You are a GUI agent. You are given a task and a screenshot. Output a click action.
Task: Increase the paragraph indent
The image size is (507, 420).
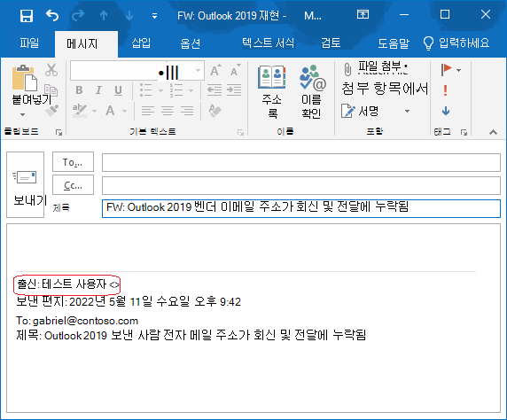tap(234, 90)
